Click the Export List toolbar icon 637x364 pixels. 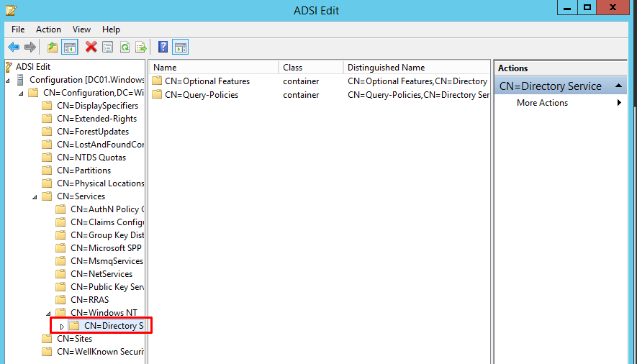141,47
